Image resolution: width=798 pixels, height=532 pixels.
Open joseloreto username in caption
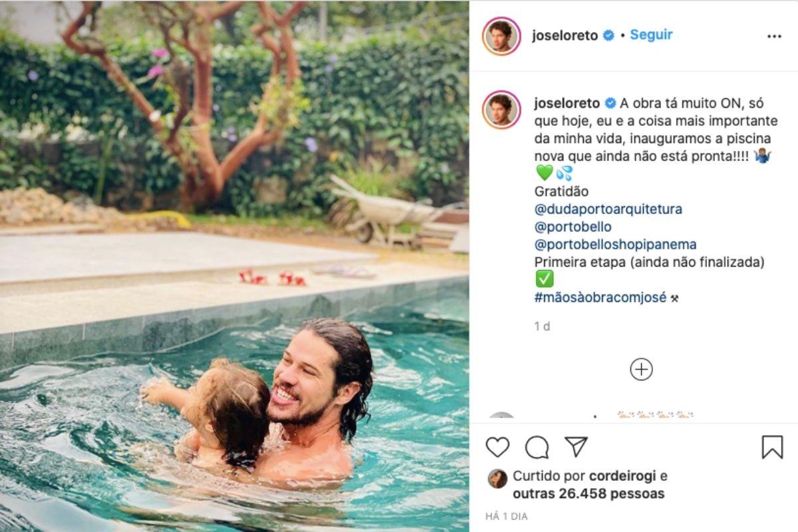(x=567, y=103)
